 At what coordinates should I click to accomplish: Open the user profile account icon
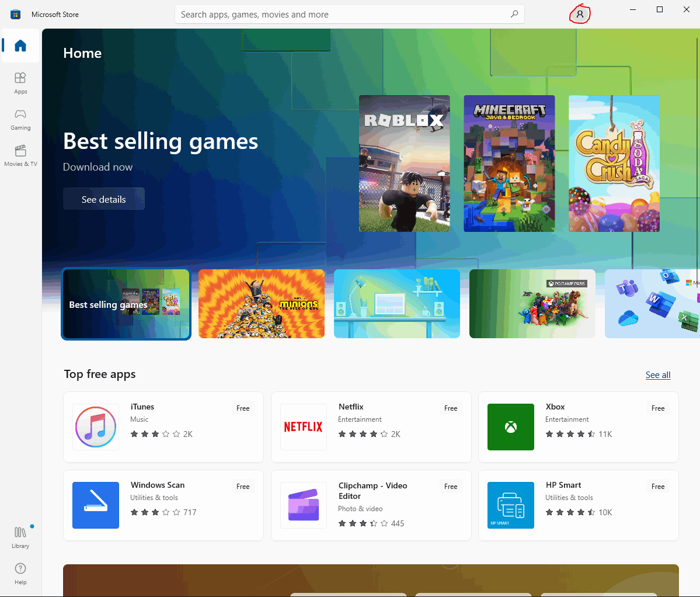[x=580, y=14]
